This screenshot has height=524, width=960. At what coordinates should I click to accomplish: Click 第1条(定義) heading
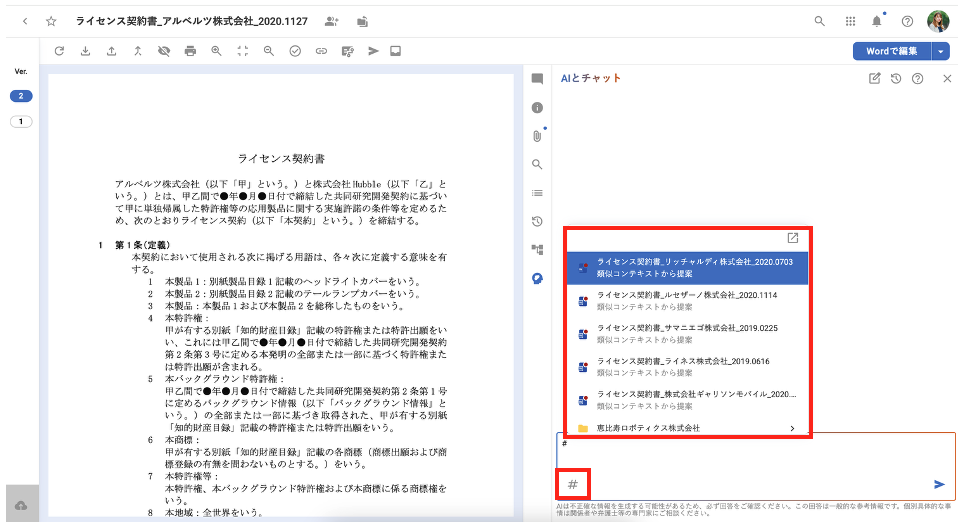pyautogui.click(x=143, y=245)
